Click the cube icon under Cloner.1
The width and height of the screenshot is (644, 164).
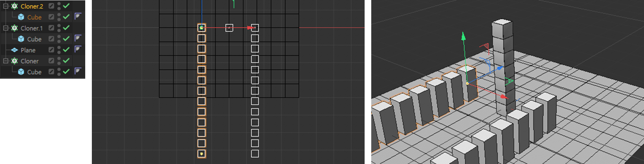click(x=21, y=39)
